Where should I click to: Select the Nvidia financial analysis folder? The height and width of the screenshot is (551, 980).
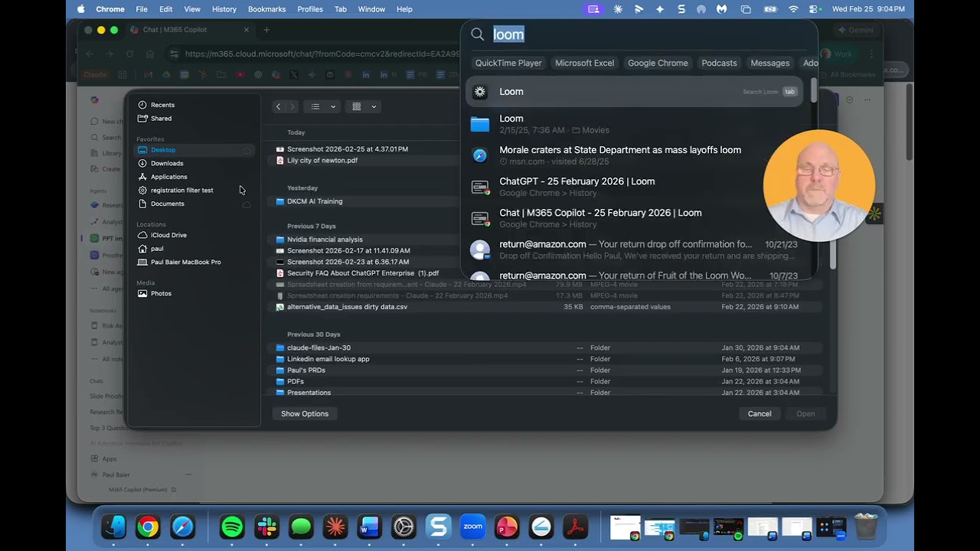(325, 240)
